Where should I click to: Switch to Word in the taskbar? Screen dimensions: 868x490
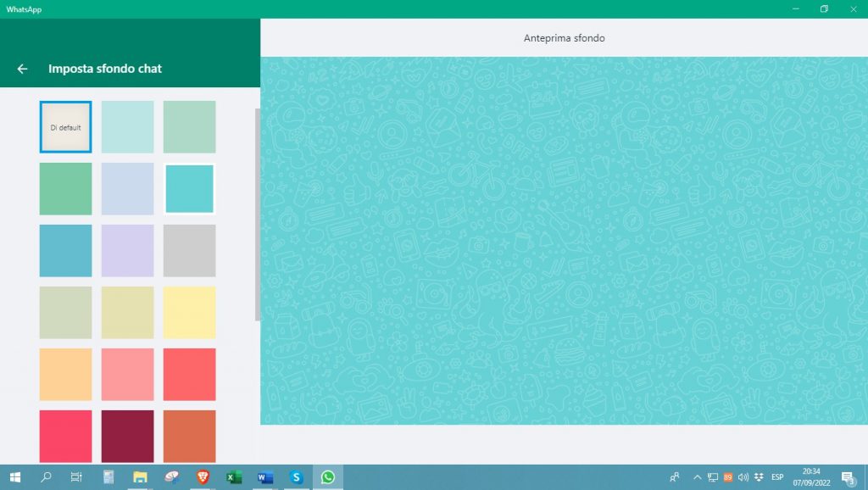pos(265,477)
